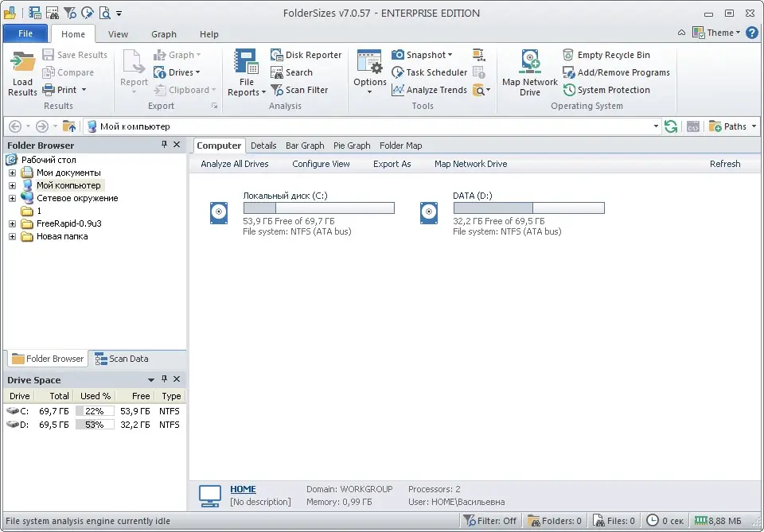
Task: Click the back navigation arrow
Action: (15, 126)
